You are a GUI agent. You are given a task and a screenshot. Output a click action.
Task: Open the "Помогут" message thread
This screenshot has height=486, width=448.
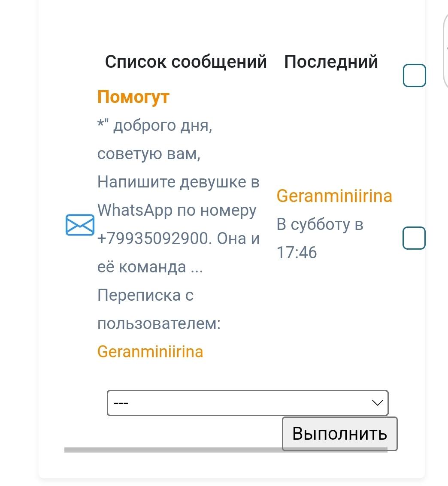pos(133,97)
